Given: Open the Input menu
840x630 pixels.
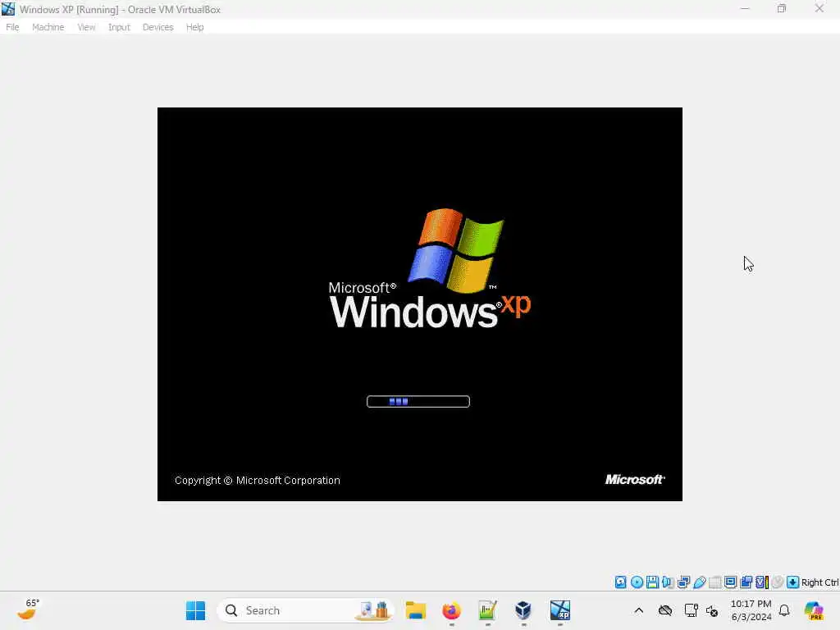Looking at the screenshot, I should [x=119, y=27].
